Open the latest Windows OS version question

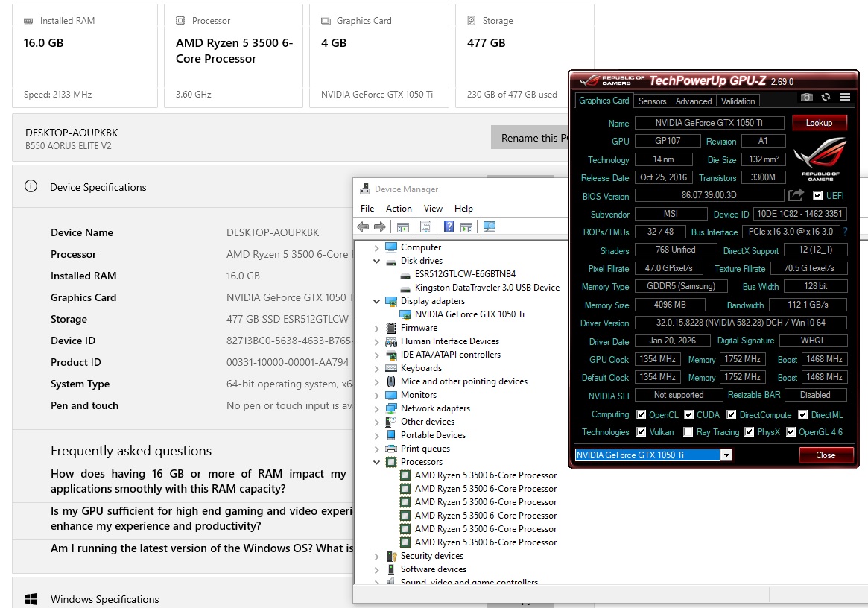click(201, 548)
